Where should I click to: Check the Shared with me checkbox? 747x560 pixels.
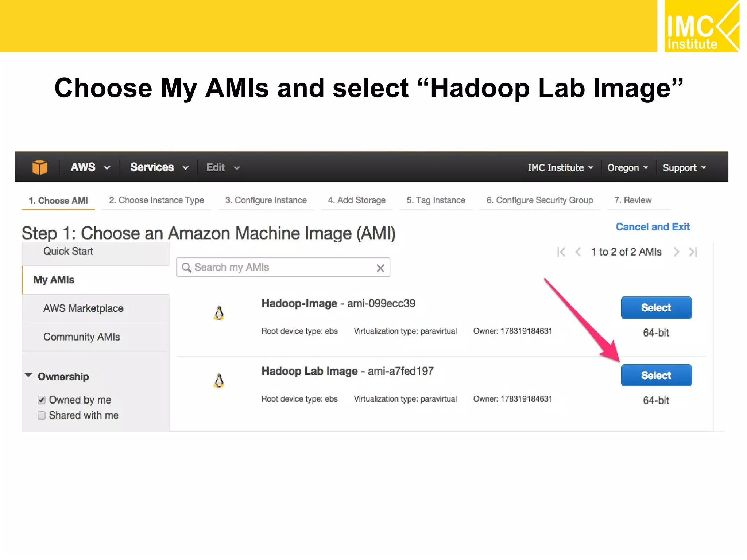tap(42, 415)
